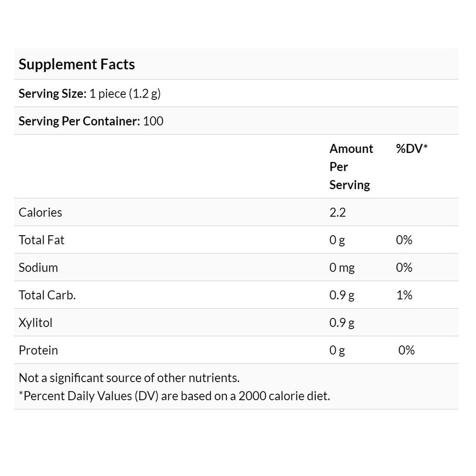Click the 1% daily value for Total Carb.
476x476 pixels.
click(404, 295)
